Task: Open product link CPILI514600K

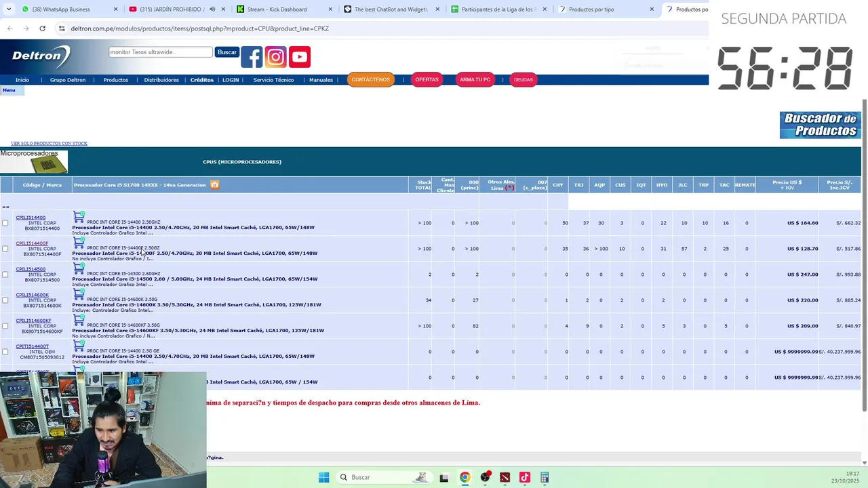Action: [x=33, y=295]
